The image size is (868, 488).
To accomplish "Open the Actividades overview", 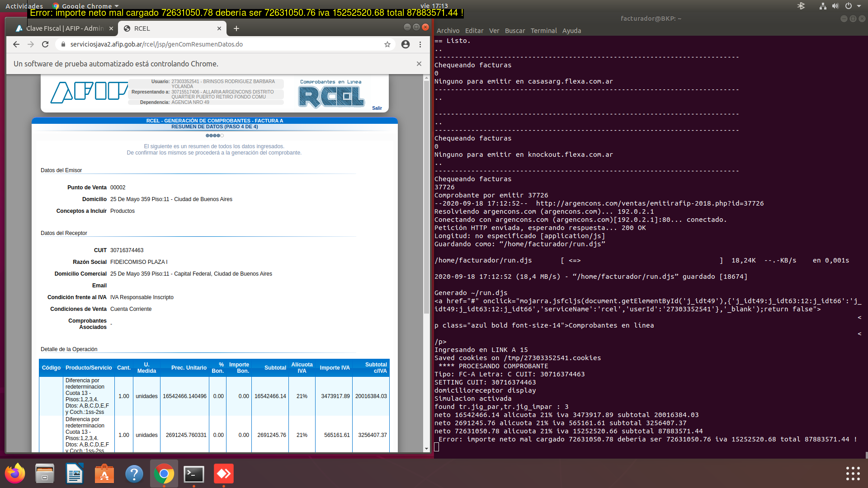I will click(x=24, y=6).
